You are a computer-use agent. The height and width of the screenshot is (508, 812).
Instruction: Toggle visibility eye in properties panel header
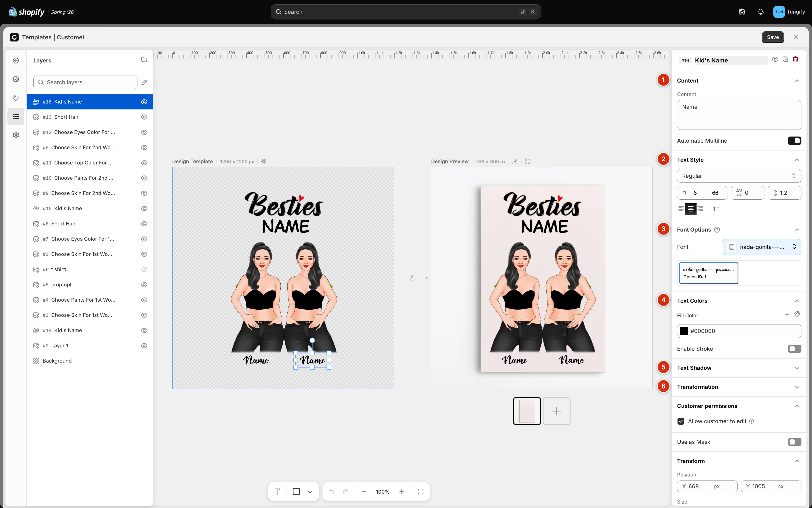775,59
